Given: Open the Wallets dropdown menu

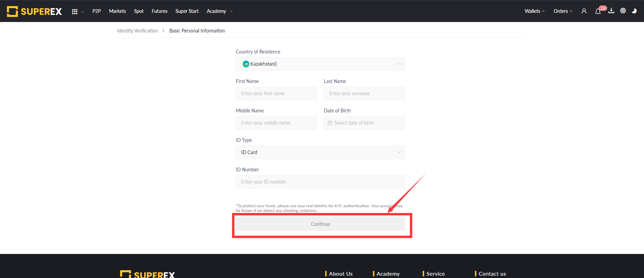Looking at the screenshot, I should [535, 11].
